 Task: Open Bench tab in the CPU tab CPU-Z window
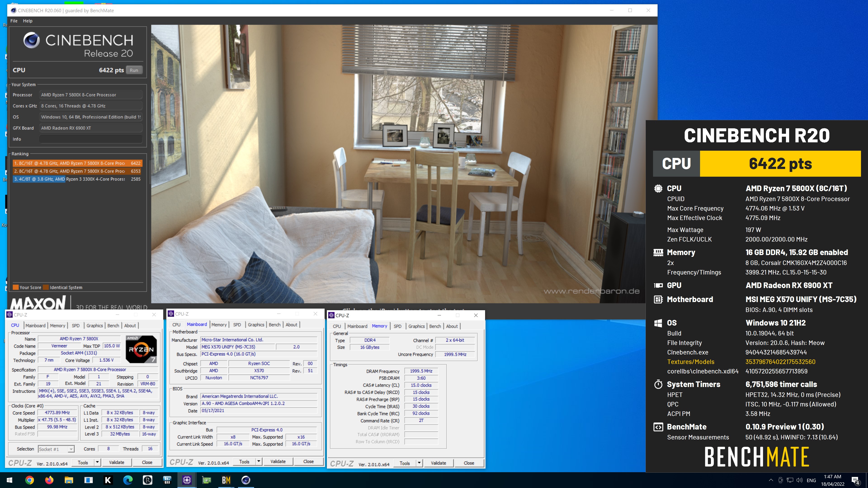[113, 325]
